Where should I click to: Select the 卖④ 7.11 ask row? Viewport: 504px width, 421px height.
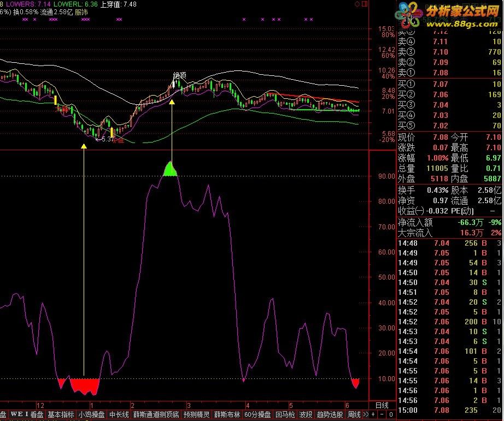pos(449,41)
